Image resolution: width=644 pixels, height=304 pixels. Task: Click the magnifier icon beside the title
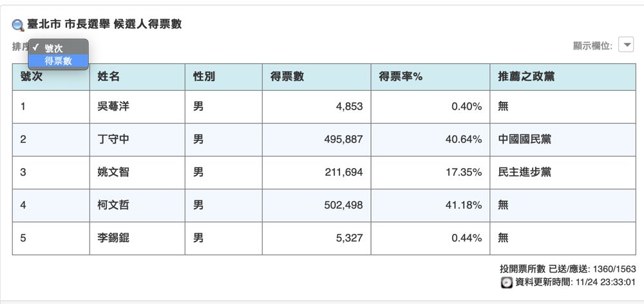coord(18,25)
